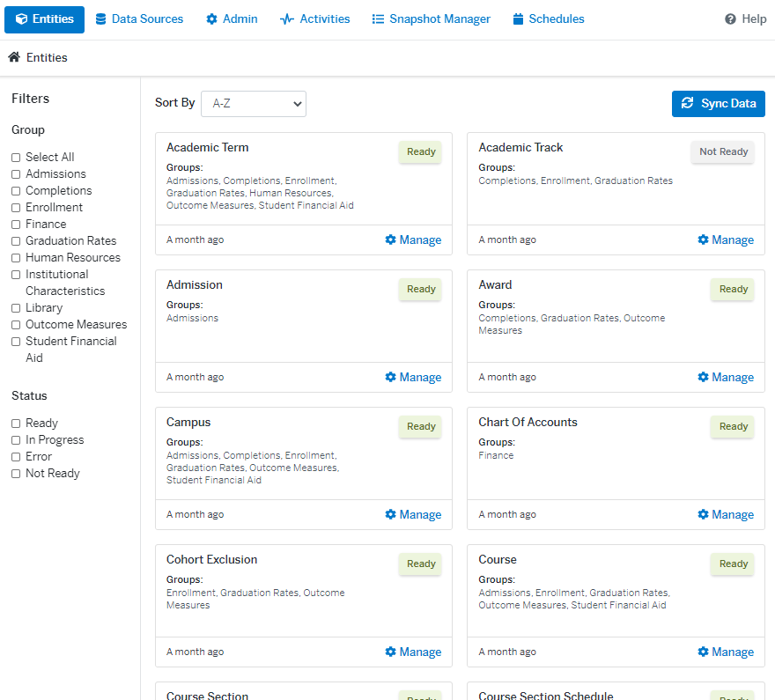The image size is (775, 700).
Task: Click the Ready badge on Award card
Action: pyautogui.click(x=733, y=289)
